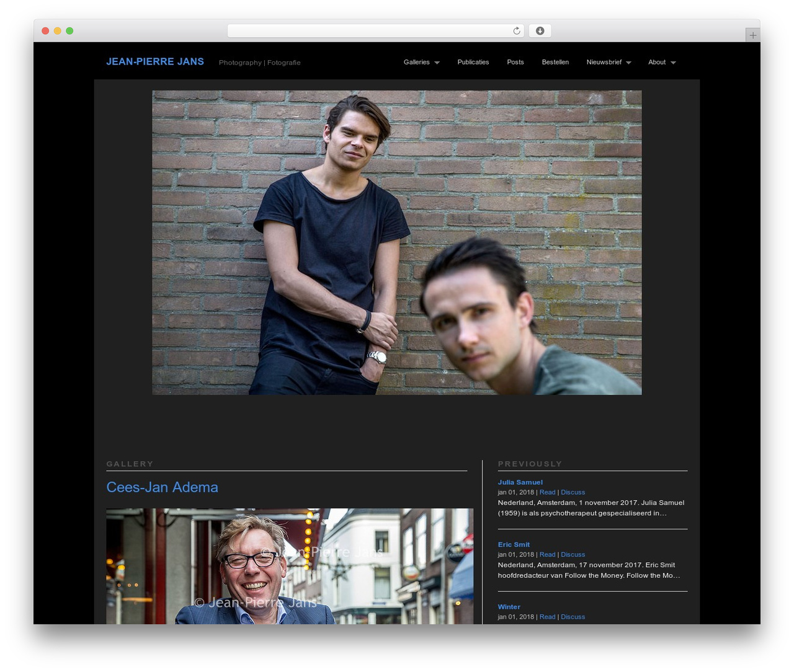Open the About menu label
The height and width of the screenshot is (672, 794).
[657, 62]
